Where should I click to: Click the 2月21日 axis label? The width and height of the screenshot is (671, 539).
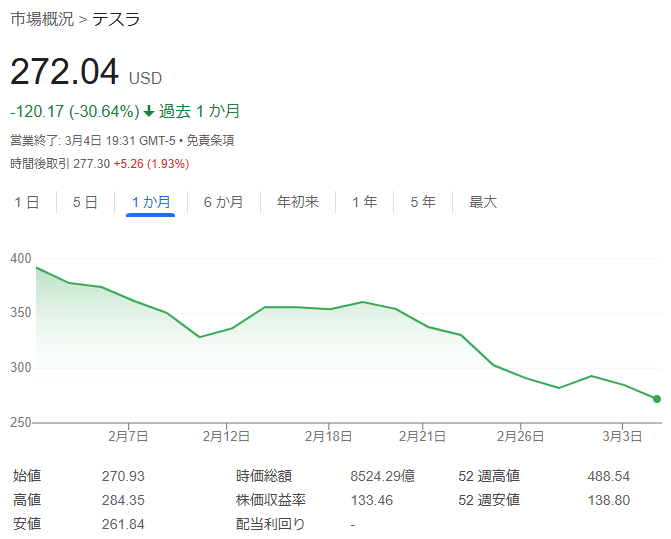pos(422,436)
